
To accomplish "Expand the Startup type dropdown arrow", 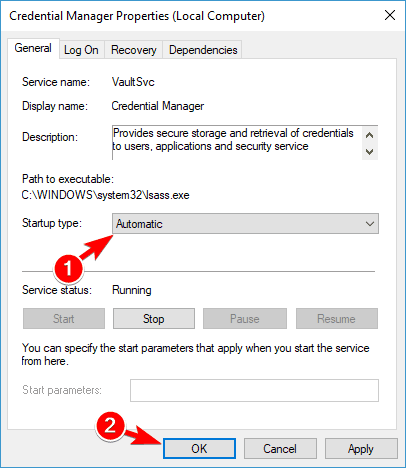I will 370,224.
